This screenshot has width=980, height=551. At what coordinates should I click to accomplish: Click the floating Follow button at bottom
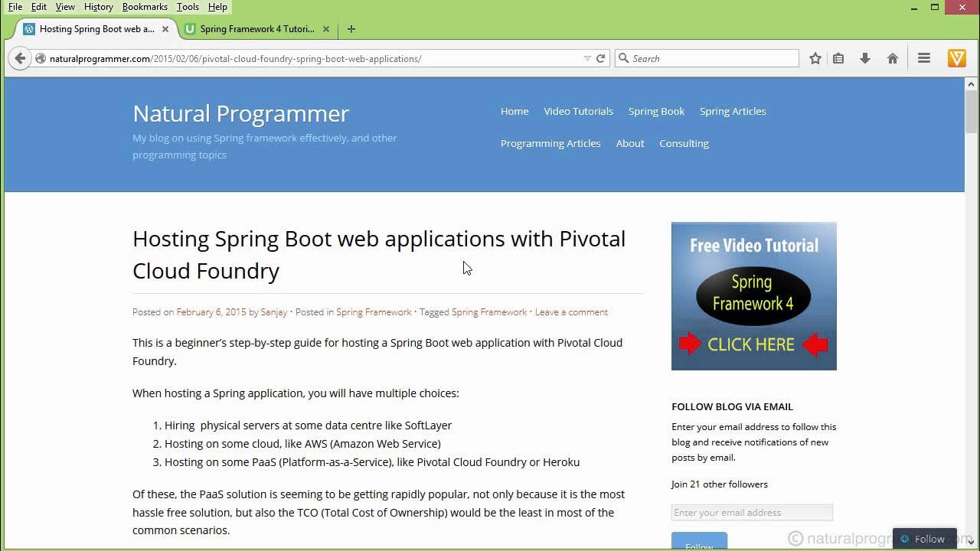click(924, 539)
